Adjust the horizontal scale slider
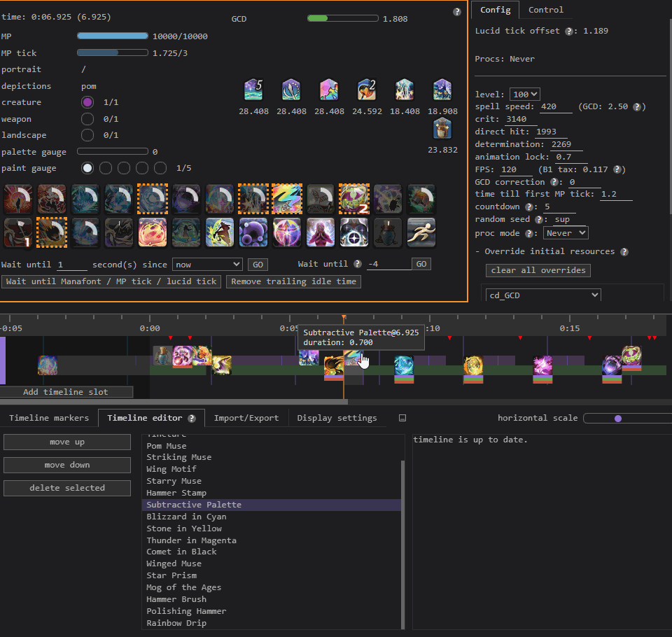Viewport: 672px width, 637px height. click(618, 418)
